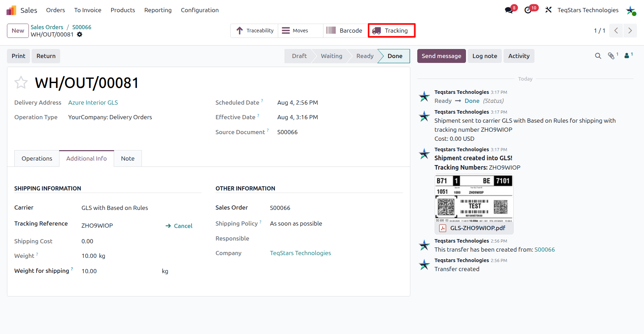This screenshot has width=644, height=334.
Task: Cancel the shipment via Cancel link
Action: pos(179,226)
